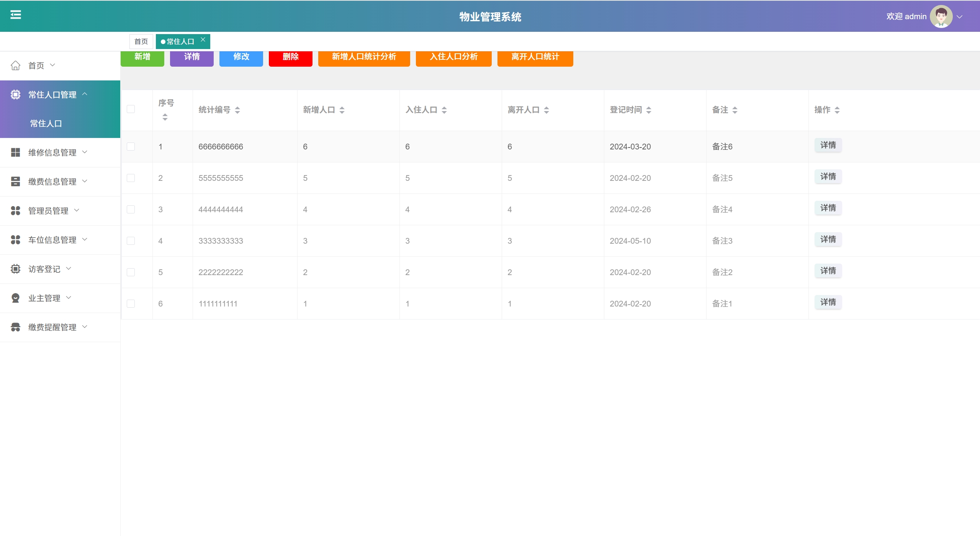Toggle select-all checkbox in table header
This screenshot has height=536, width=980.
pos(131,109)
